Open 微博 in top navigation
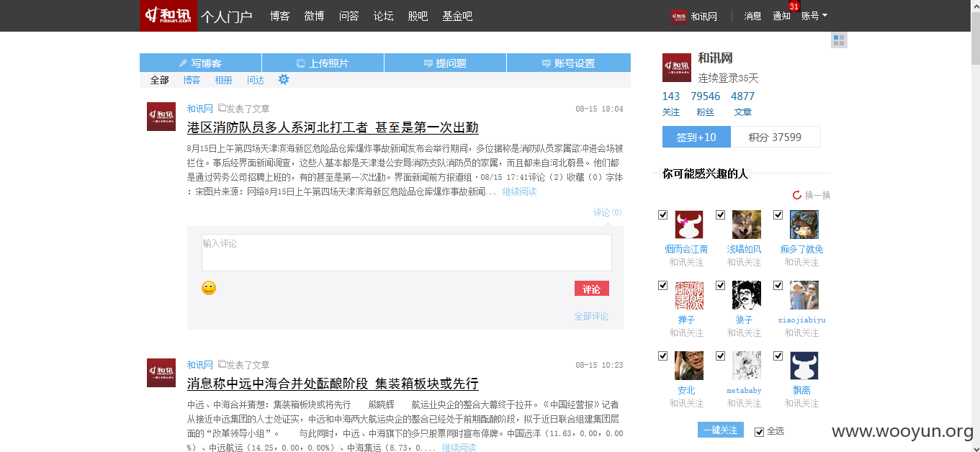This screenshot has height=452, width=980. (x=315, y=16)
